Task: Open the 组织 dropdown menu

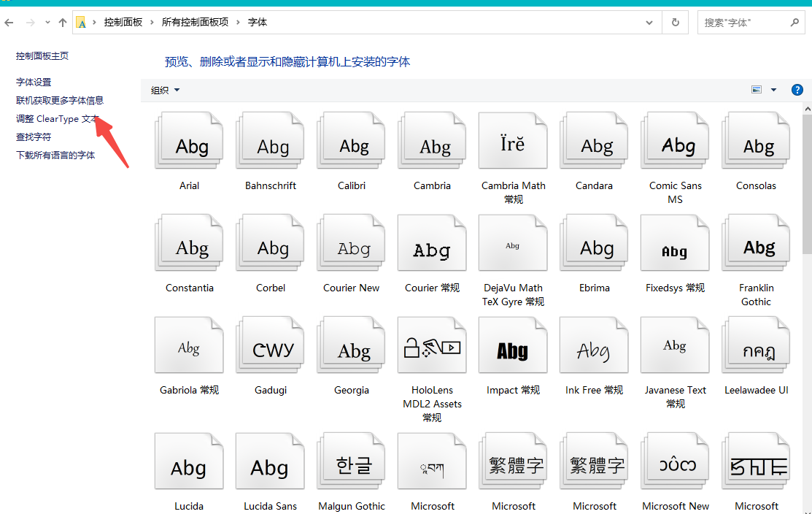Action: (x=165, y=90)
